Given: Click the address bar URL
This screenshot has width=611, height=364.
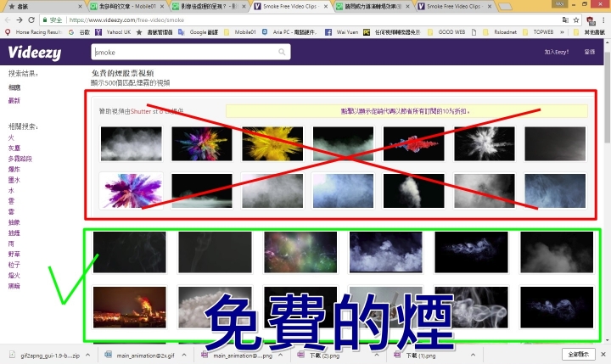Looking at the screenshot, I should [127, 20].
